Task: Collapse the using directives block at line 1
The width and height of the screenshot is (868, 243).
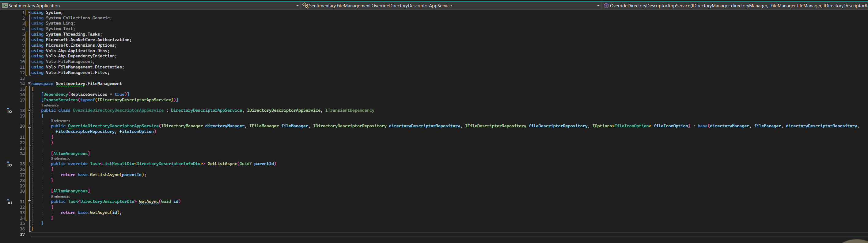Action: (x=29, y=13)
